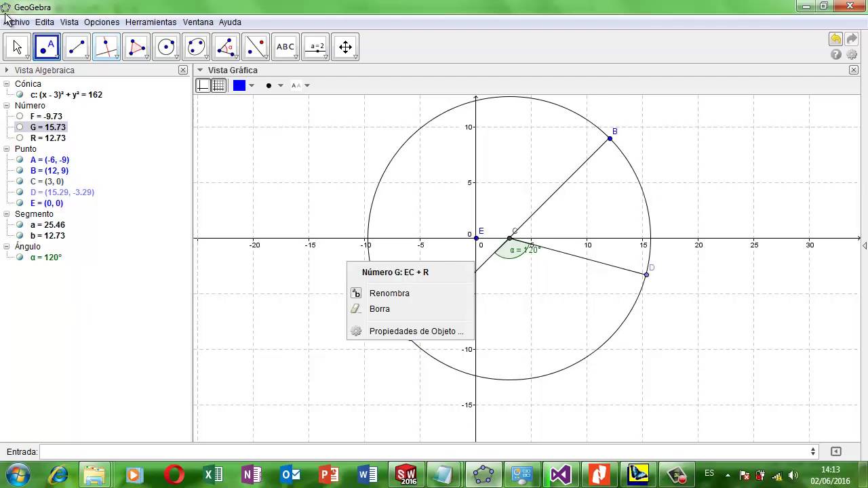Open the Vista menu
This screenshot has height=488, width=868.
point(69,22)
